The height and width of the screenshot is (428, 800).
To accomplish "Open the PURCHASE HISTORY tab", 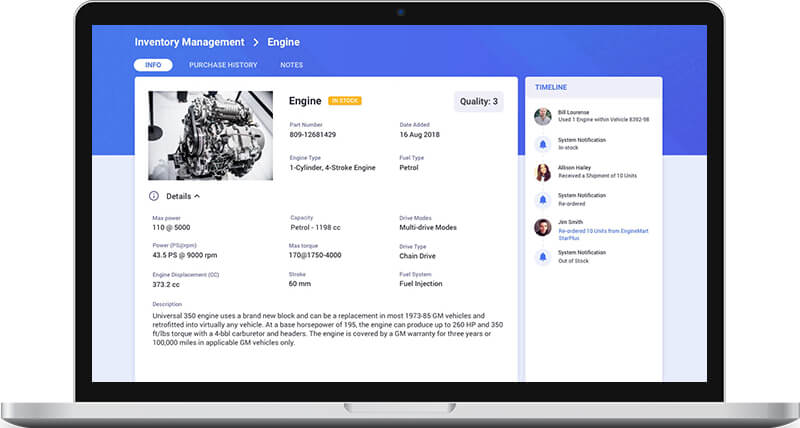I will coord(223,65).
